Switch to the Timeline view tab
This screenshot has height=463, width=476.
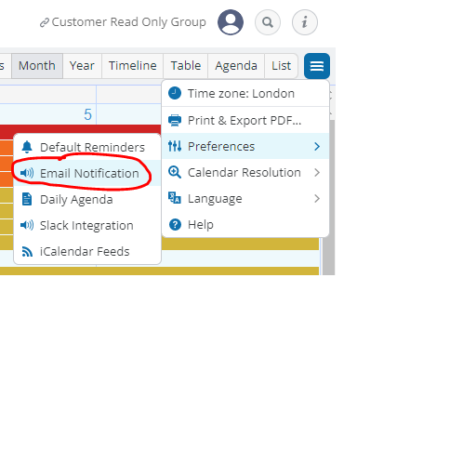tap(133, 66)
